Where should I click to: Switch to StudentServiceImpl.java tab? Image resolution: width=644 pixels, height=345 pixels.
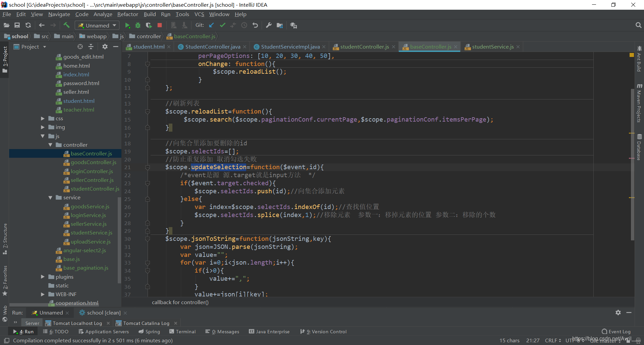point(290,47)
